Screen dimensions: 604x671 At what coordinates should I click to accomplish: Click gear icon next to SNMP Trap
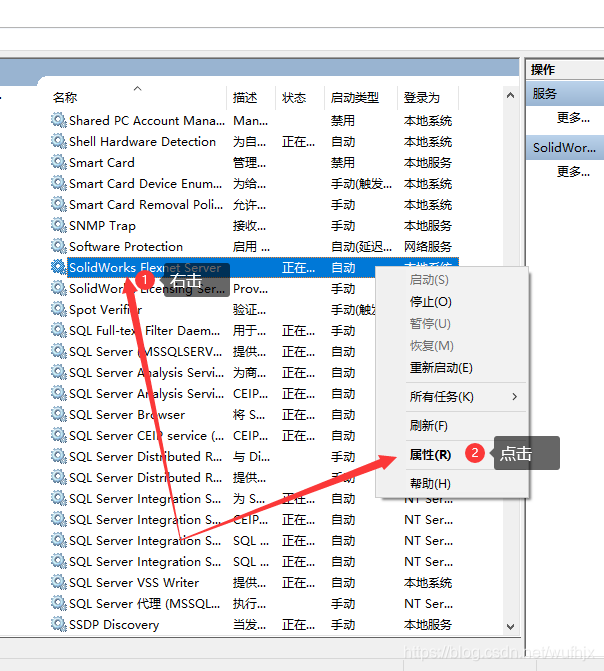59,226
